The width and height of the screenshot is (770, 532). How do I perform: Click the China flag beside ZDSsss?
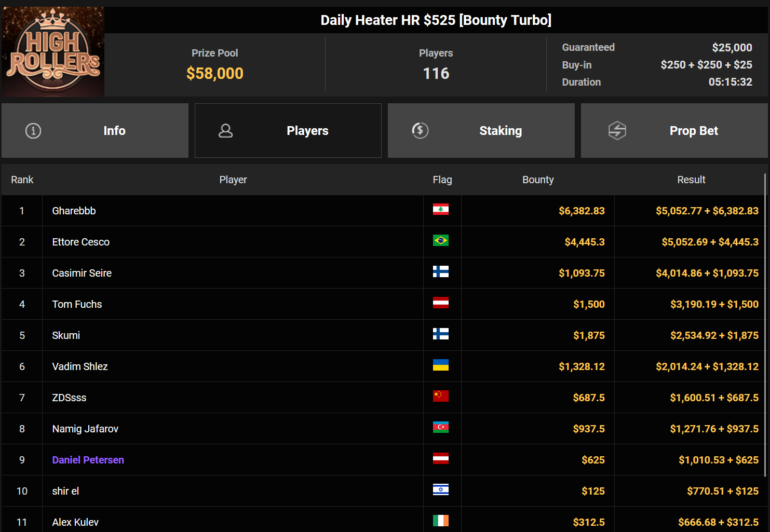pos(440,397)
